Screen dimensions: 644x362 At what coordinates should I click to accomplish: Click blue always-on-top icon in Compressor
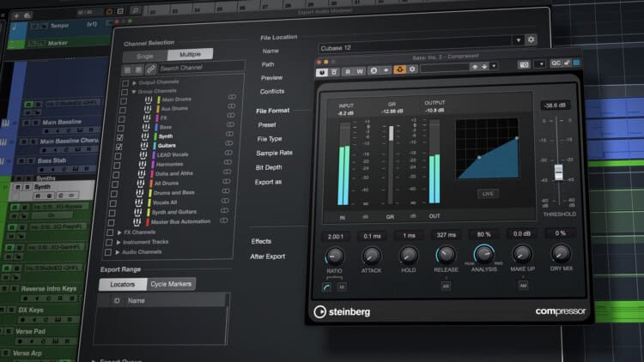[x=576, y=63]
